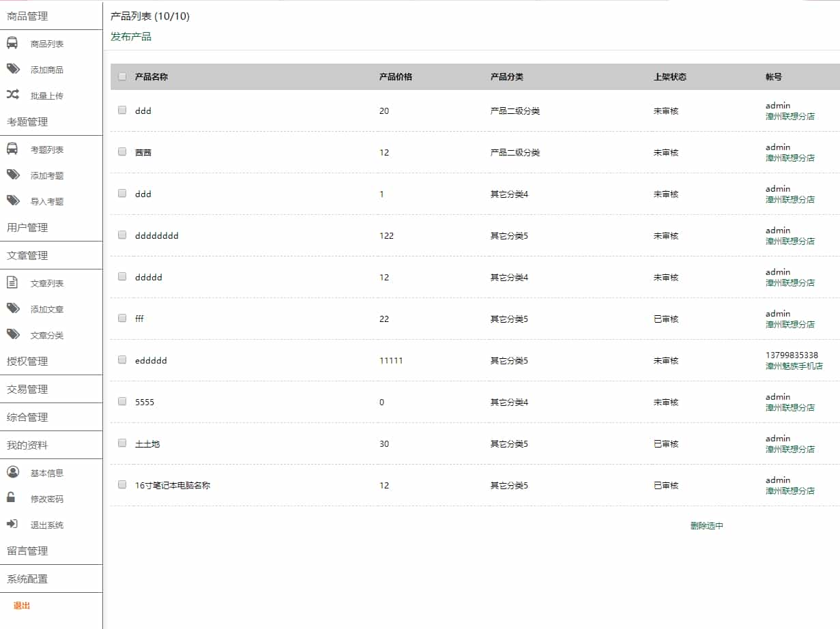Expand the 交易管理 section

coord(27,390)
